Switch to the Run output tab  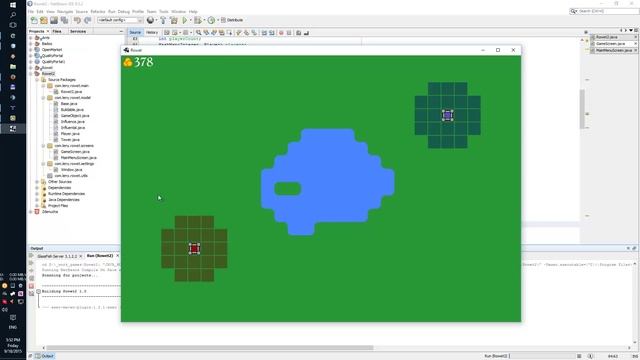pyautogui.click(x=100, y=256)
